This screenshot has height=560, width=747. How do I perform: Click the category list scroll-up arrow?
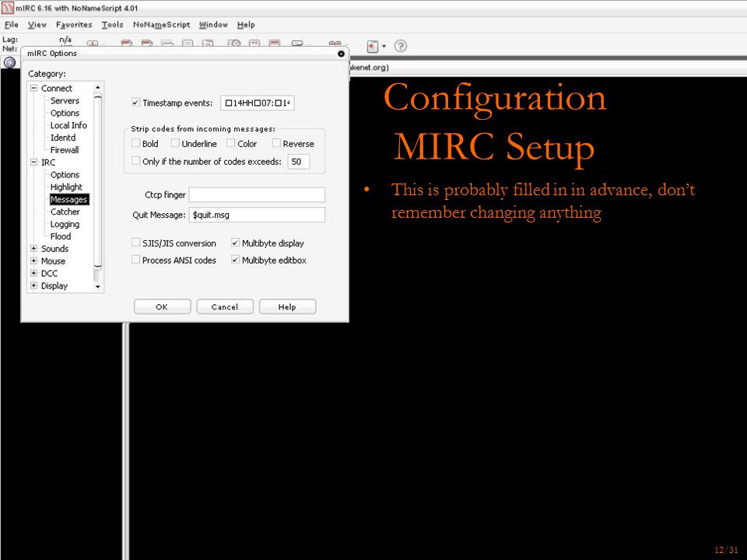pyautogui.click(x=98, y=88)
